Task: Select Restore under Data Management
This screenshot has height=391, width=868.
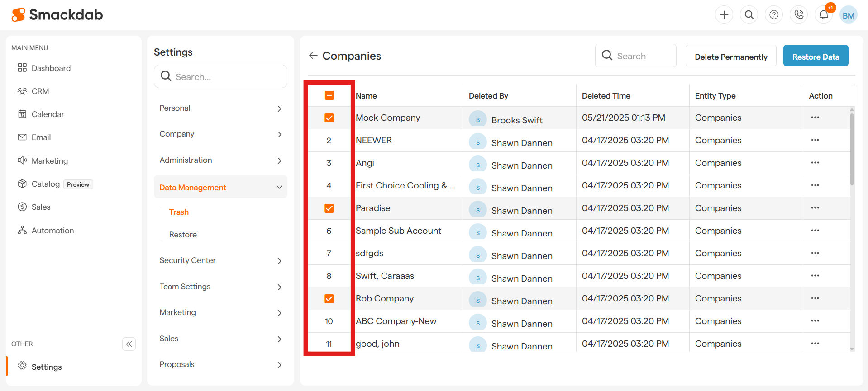Action: [183, 235]
